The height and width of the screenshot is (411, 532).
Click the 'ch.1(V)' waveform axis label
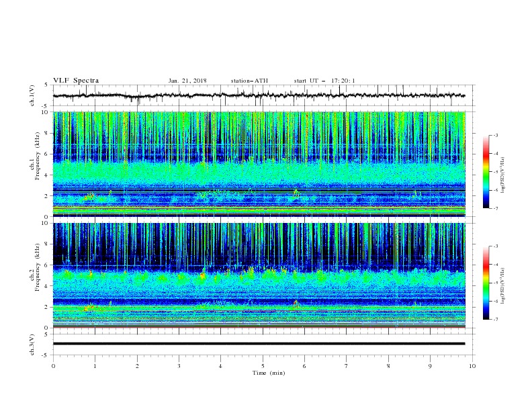[32, 95]
